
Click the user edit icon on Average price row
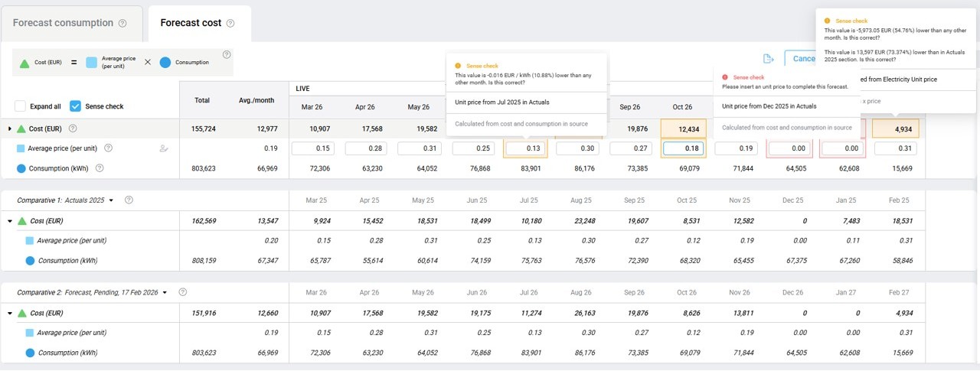pyautogui.click(x=163, y=148)
